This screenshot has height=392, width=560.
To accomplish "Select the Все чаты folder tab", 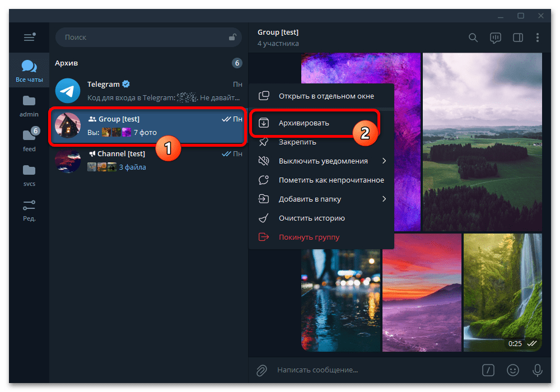I will 29,71.
